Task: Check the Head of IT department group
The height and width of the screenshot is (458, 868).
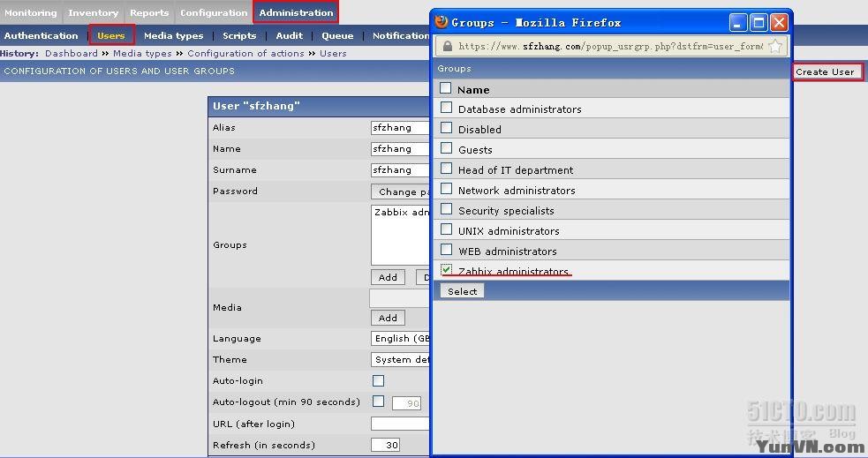Action: 446,169
